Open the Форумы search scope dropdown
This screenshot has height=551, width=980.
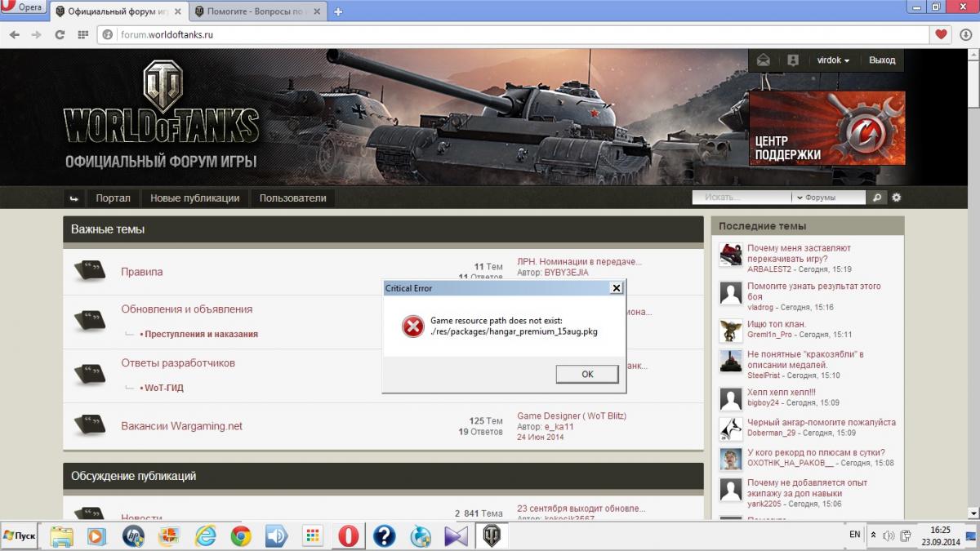coord(827,198)
